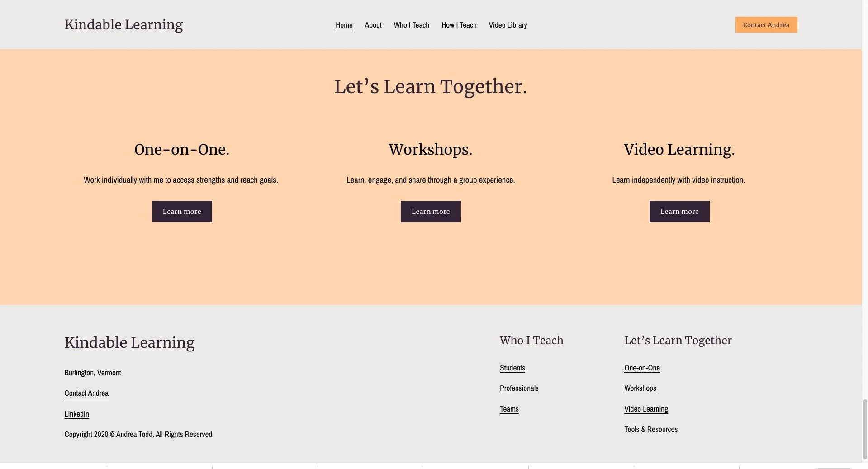Select the Video Learning. heading
Viewport: 868px width, 469px height.
(x=679, y=149)
